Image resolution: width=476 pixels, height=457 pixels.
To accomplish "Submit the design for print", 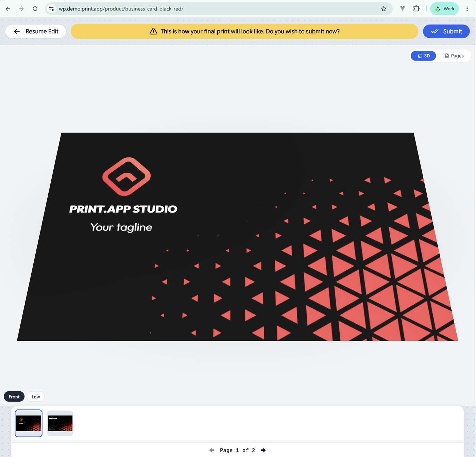I will (446, 31).
